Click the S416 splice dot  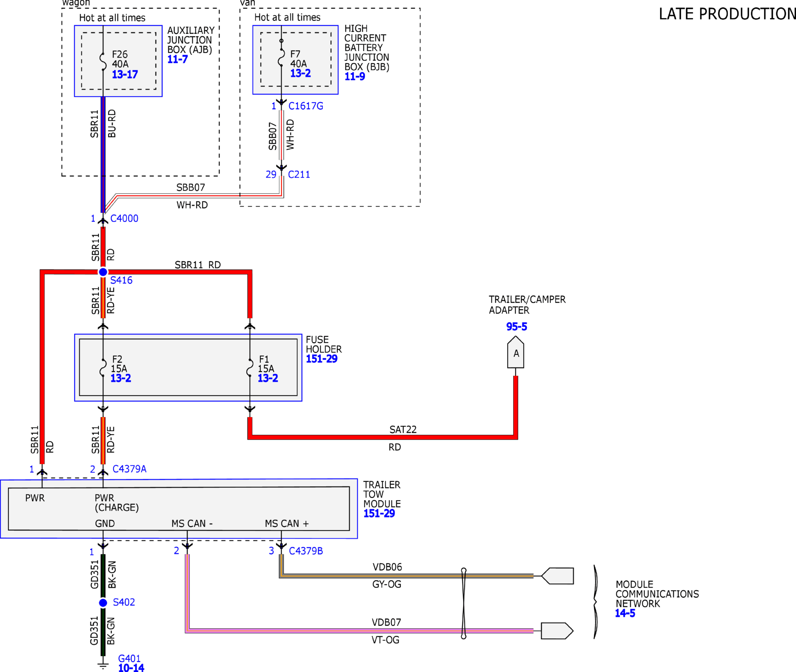pos(103,272)
